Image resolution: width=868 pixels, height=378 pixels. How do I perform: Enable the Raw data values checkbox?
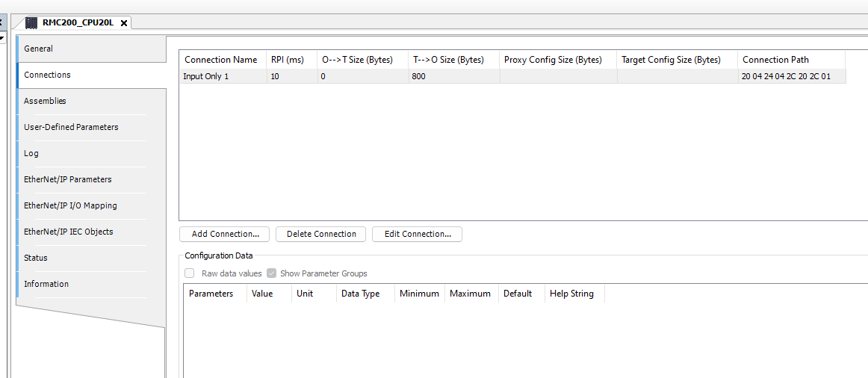click(190, 273)
